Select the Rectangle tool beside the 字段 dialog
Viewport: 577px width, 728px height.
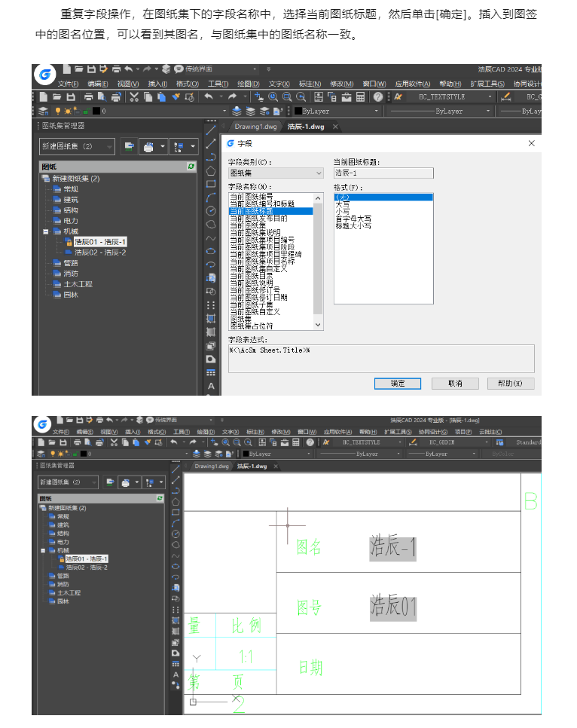[x=211, y=184]
